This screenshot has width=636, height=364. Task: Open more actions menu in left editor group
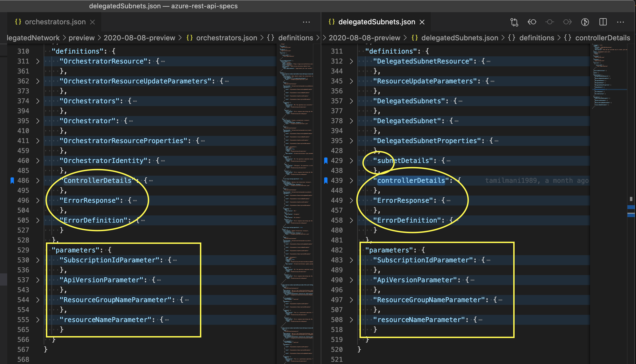tap(306, 22)
